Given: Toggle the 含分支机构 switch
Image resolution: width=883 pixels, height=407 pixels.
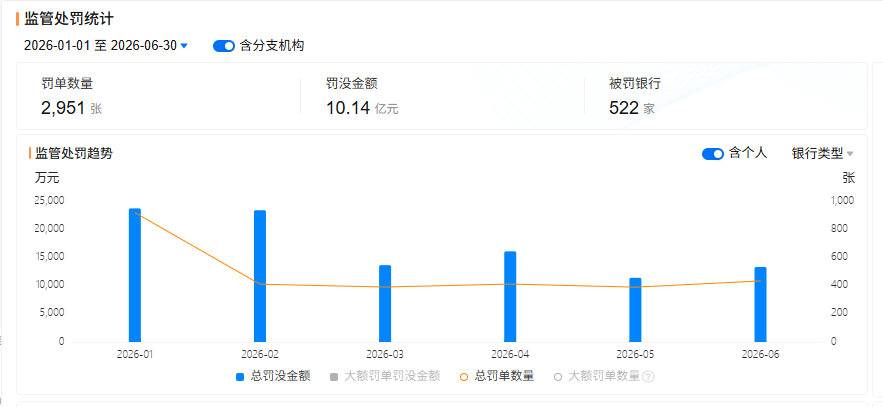Looking at the screenshot, I should tap(224, 46).
